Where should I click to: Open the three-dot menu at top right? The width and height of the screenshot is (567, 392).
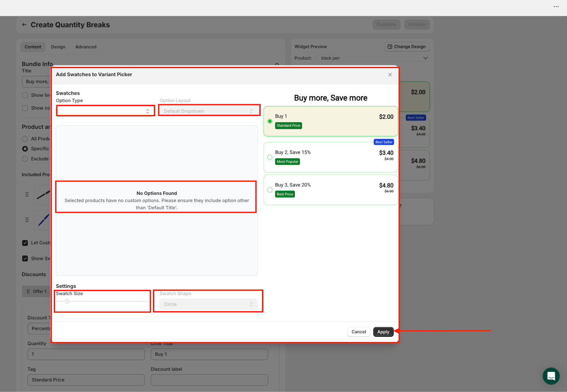coord(556,7)
